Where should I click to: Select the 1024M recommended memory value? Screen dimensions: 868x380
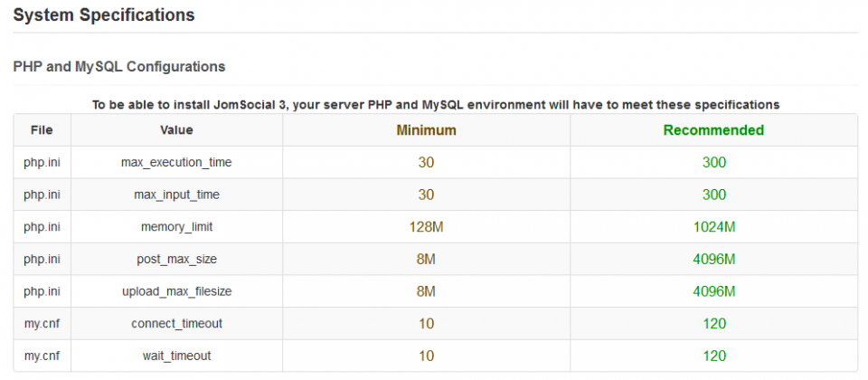tap(713, 226)
